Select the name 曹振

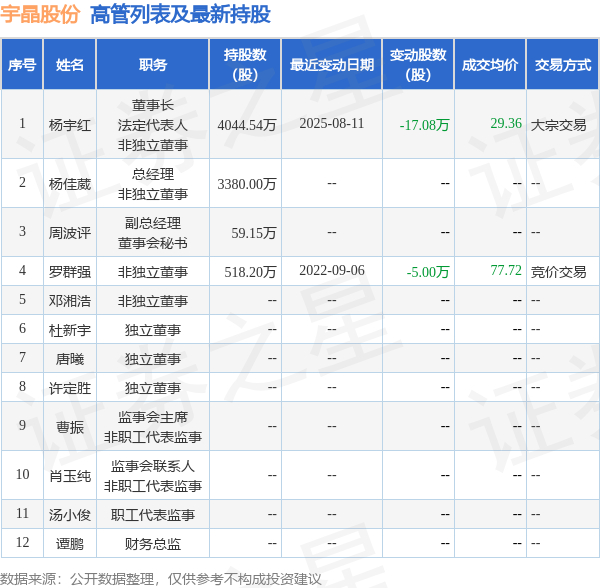coord(70,427)
